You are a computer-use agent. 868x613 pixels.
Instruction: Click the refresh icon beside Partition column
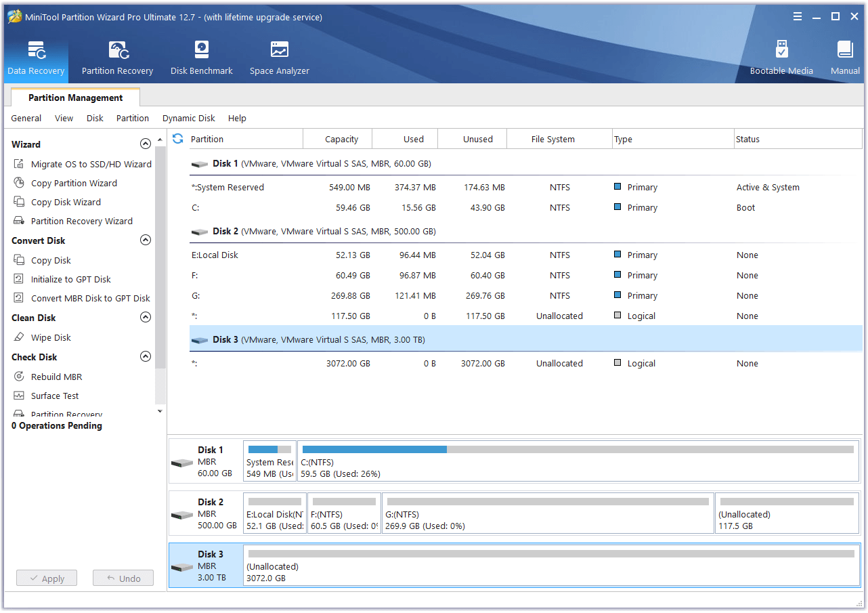(x=178, y=139)
